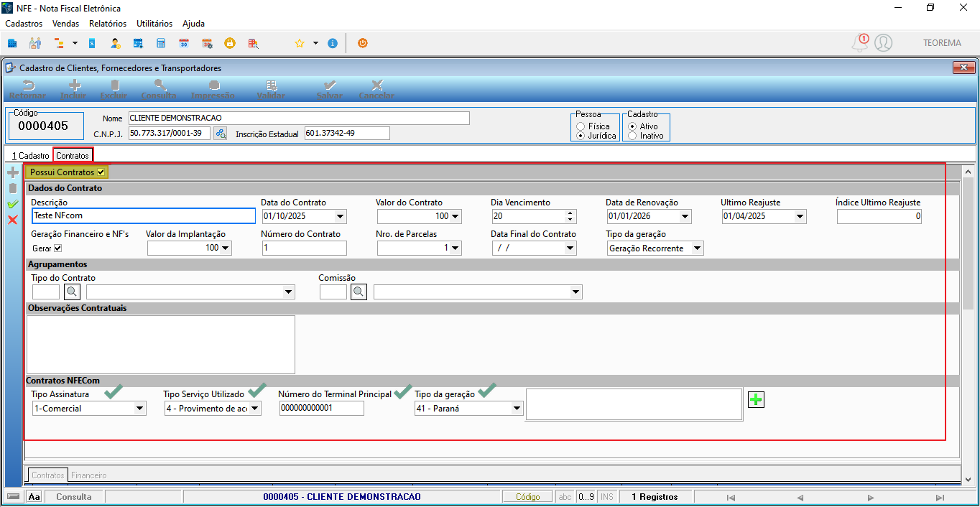Click the CNPJ lookup icon

click(221, 134)
